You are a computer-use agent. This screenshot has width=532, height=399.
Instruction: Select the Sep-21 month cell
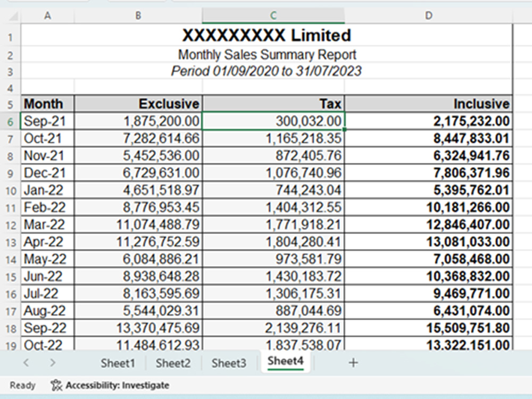[47, 121]
